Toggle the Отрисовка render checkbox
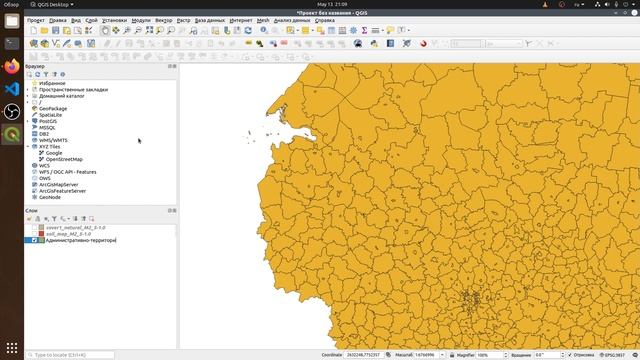Viewport: 640px width, 360px height. click(x=570, y=355)
